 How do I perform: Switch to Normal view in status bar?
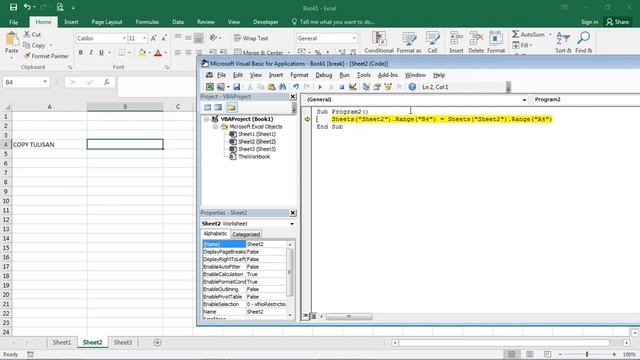click(x=511, y=354)
